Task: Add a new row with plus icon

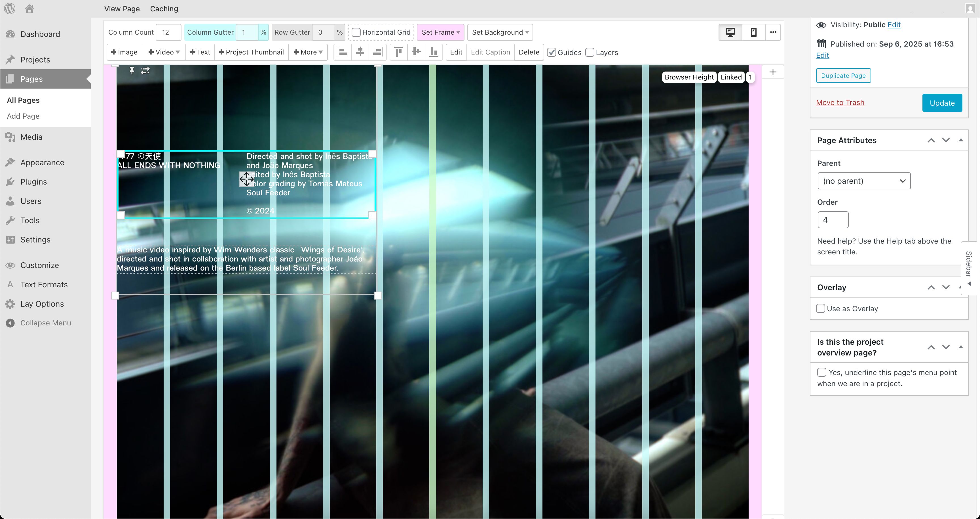Action: [773, 72]
